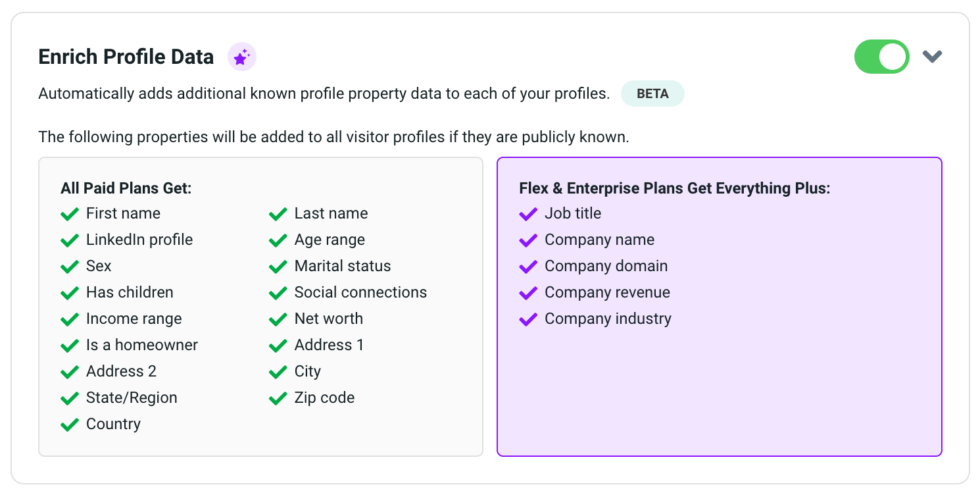Click the green check beside Zip code
This screenshot has width=980, height=495.
tap(278, 398)
